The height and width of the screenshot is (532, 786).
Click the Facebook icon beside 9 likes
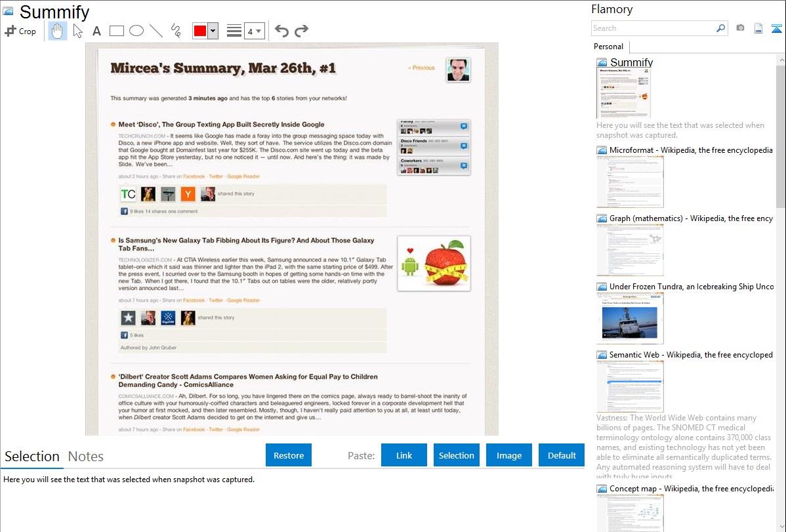(124, 211)
